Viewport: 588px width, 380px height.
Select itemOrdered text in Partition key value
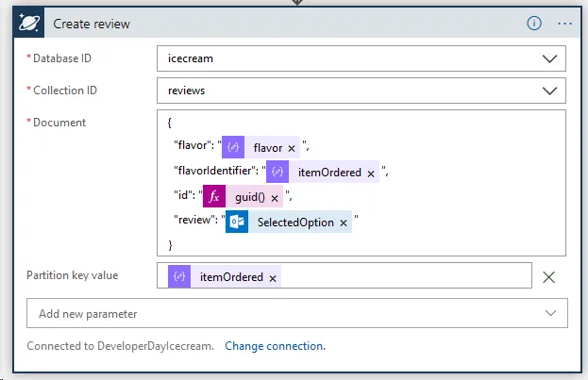coord(231,277)
